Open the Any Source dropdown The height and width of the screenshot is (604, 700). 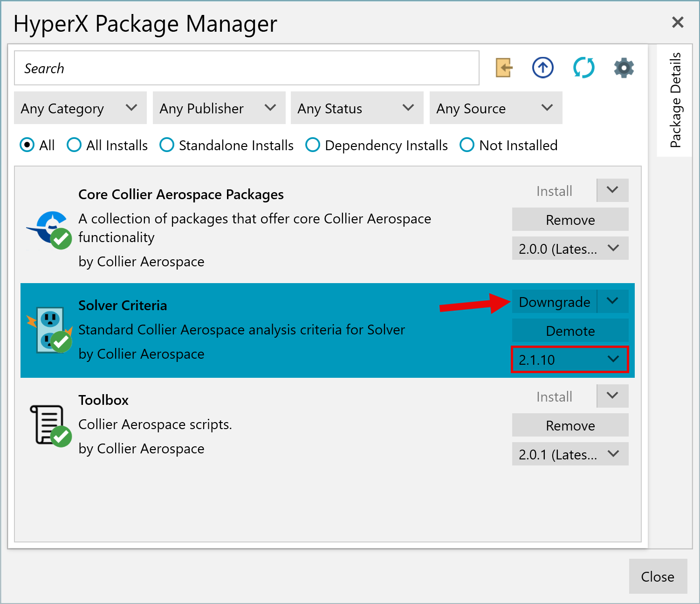click(x=496, y=108)
